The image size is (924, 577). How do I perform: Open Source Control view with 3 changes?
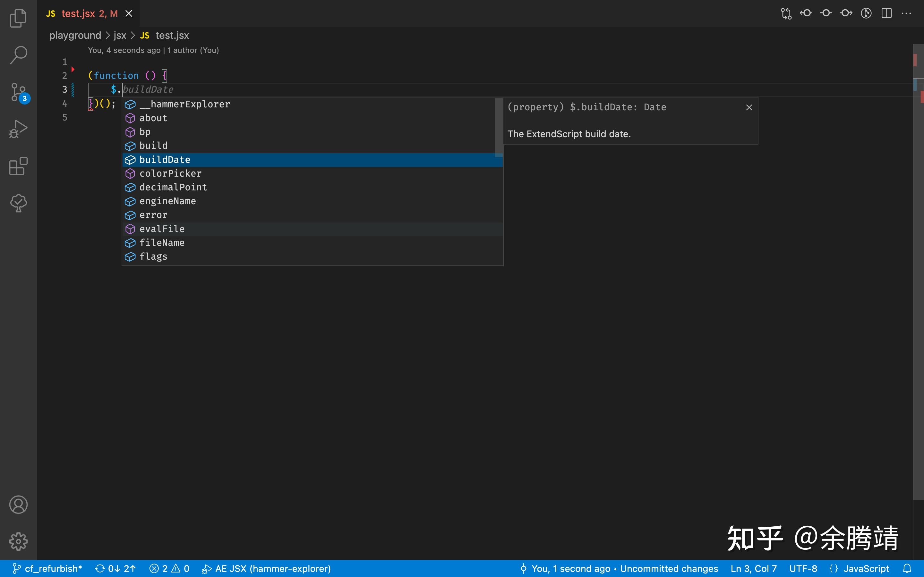pos(18,92)
